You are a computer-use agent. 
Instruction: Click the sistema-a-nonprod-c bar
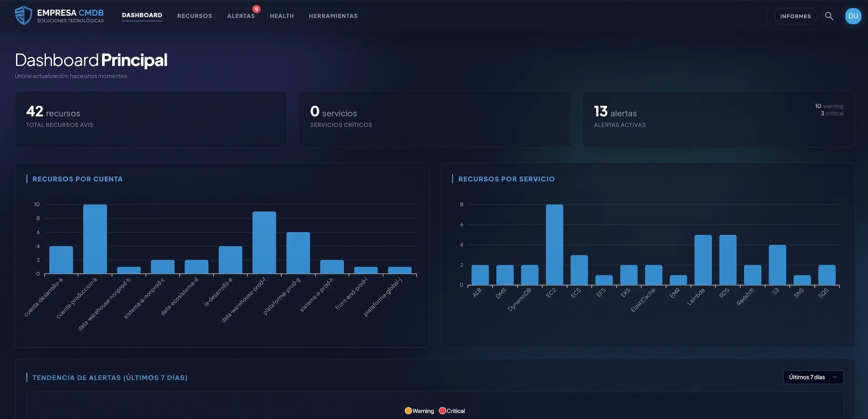162,267
